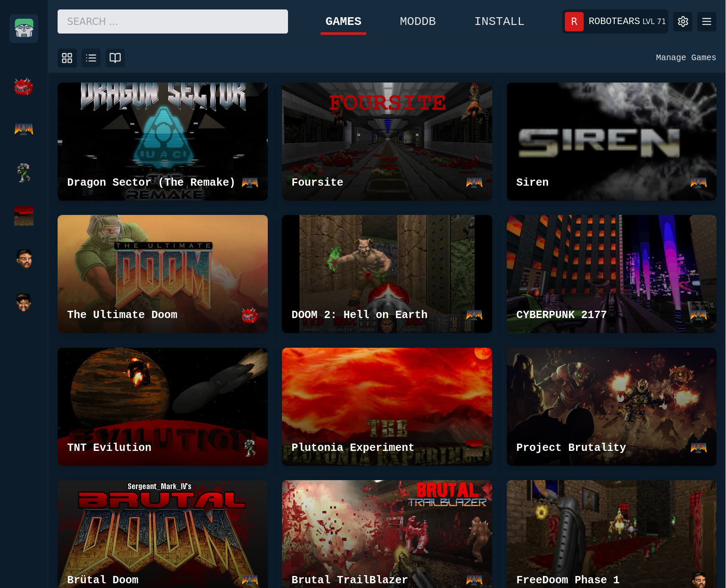The image size is (726, 588).
Task: Open the CYBERPUNK 2177 game card
Action: tap(612, 274)
